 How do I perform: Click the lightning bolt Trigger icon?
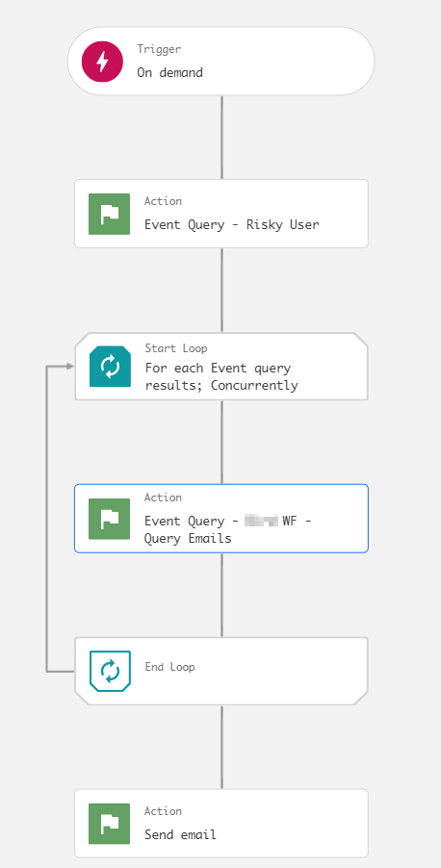102,62
